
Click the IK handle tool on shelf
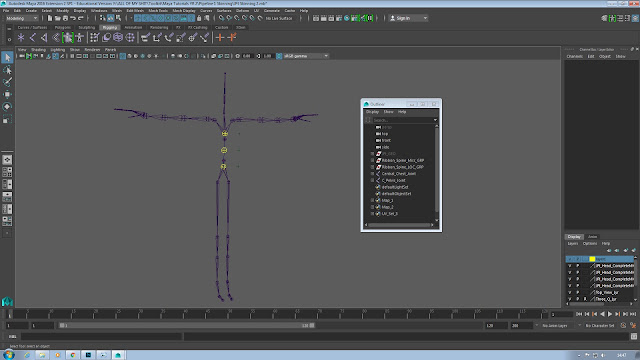(44, 38)
